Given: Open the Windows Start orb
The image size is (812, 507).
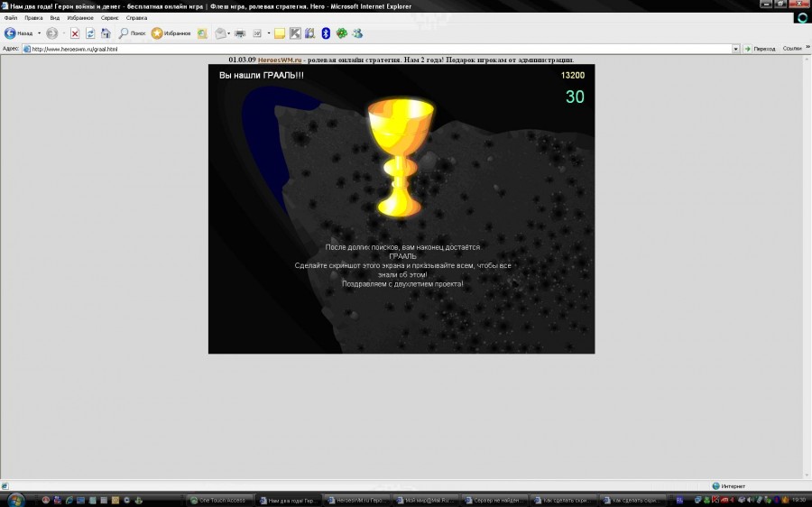Looking at the screenshot, I should pos(15,501).
